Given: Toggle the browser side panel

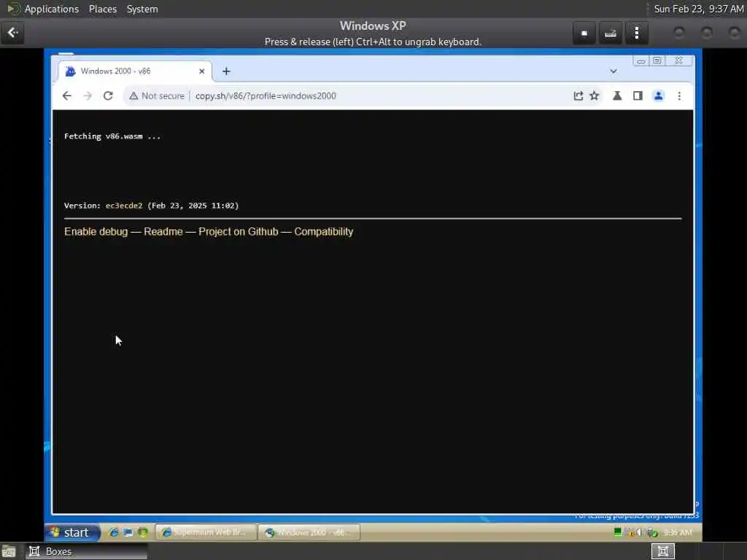Looking at the screenshot, I should point(638,96).
